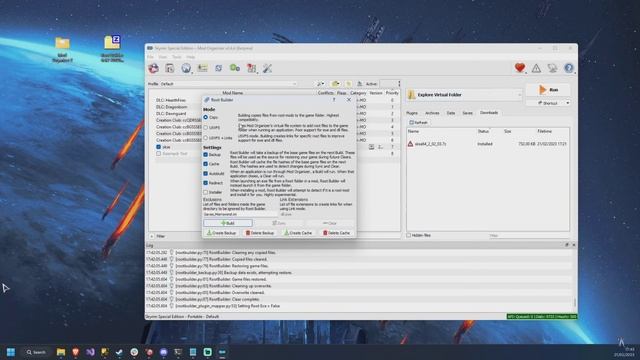Open the zipped archive desktop icon
The image size is (640, 360).
point(112,49)
